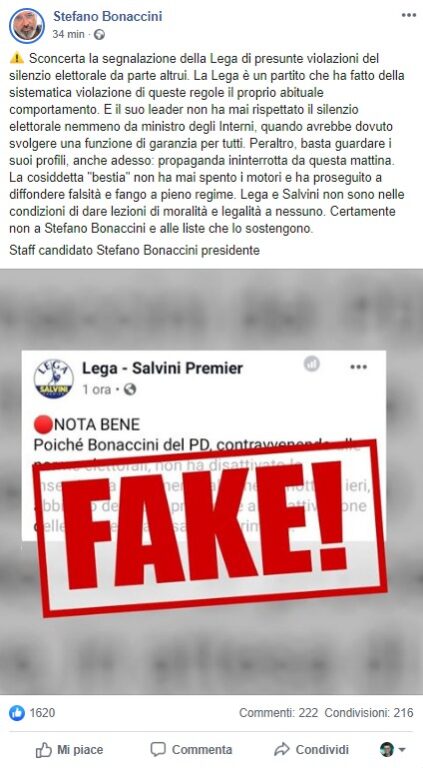This screenshot has width=423, height=768.
Task: Click the public globe privacy icon
Action: (x=99, y=34)
